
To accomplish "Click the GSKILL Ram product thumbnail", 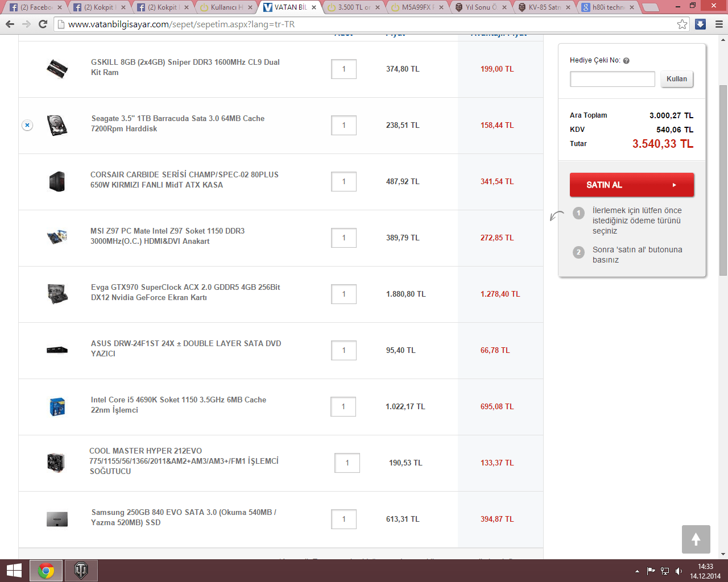I will coord(57,69).
